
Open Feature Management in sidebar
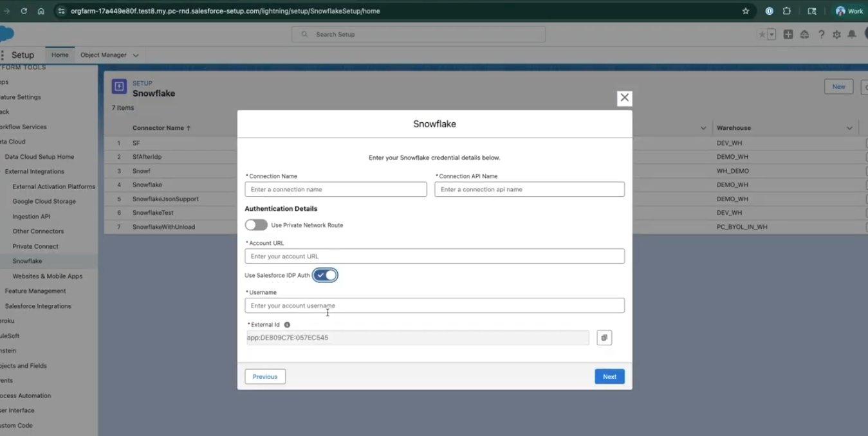(35, 291)
